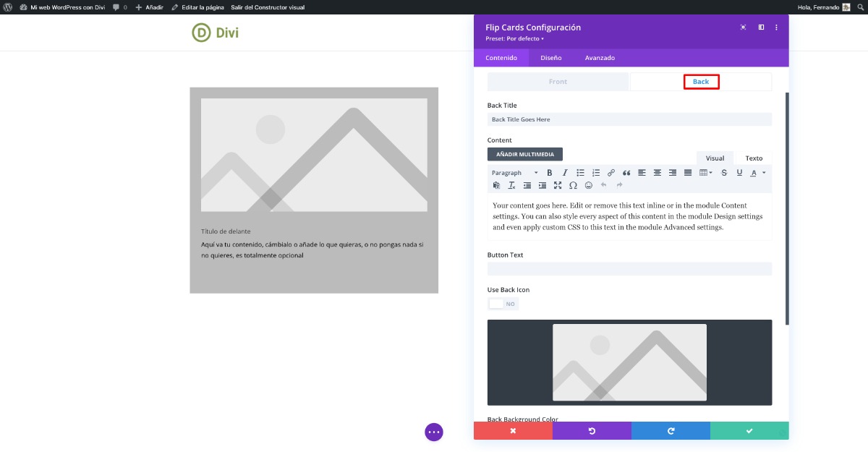Click into the Button Text field
Screen dimensions: 868x452
tap(629, 269)
